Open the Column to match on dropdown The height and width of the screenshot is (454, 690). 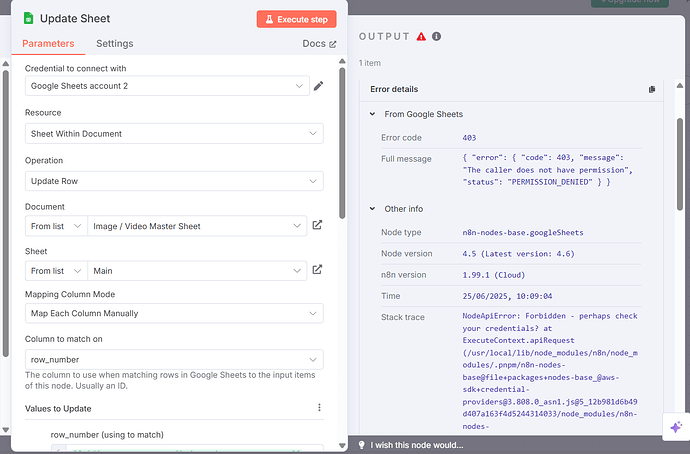(x=174, y=359)
